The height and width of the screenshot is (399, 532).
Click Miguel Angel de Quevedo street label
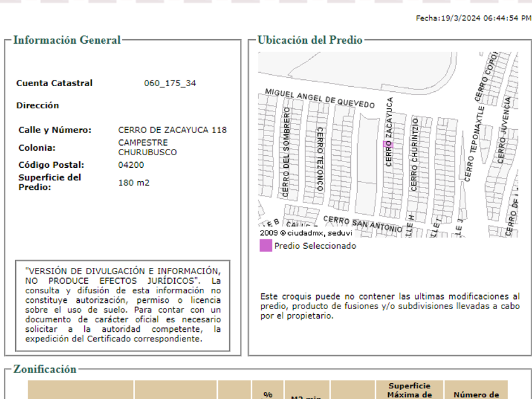tap(320, 98)
